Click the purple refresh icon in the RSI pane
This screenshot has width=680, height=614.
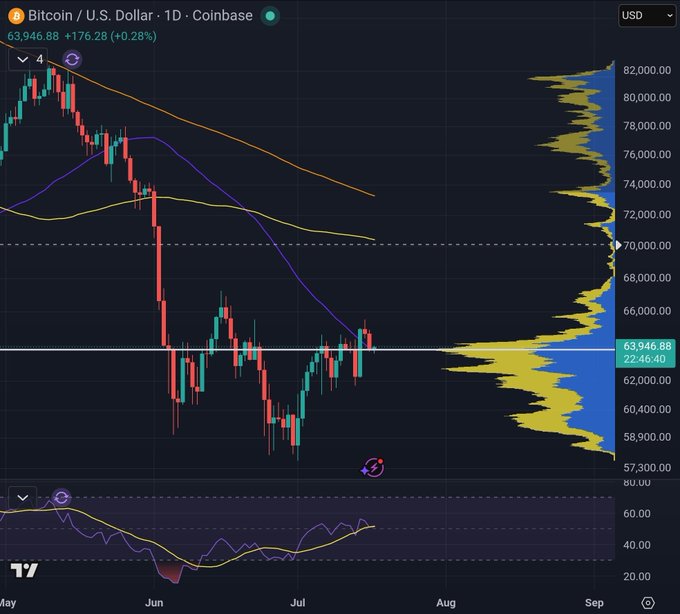61,497
